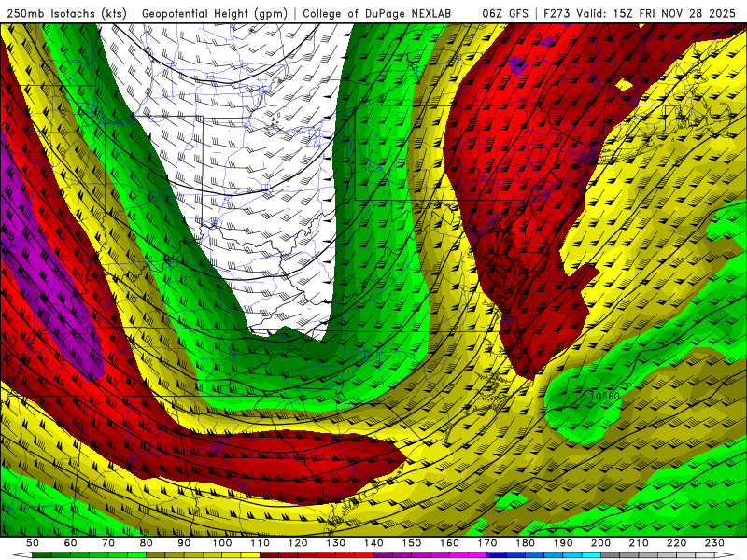Viewport: 747px width, 560px height.
Task: Click the '140' legend value
Action: tap(373, 543)
